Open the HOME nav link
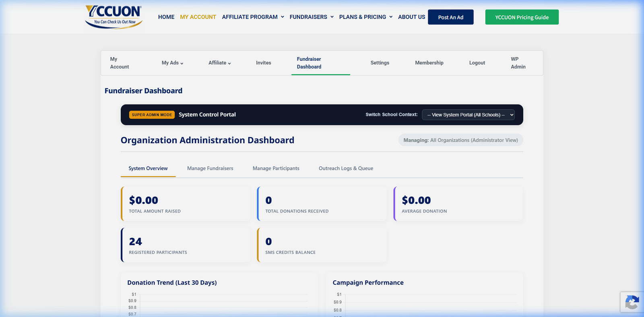The height and width of the screenshot is (317, 644). (166, 17)
